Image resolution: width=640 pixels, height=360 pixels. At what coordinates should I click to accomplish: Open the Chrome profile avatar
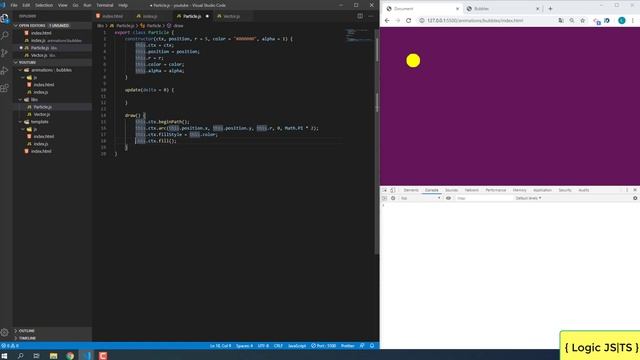tap(622, 20)
